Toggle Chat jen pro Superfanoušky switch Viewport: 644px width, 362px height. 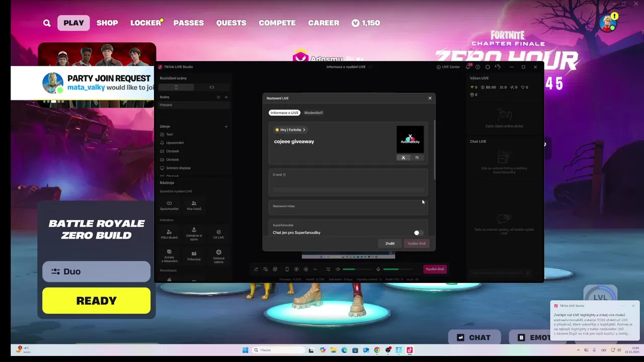419,233
